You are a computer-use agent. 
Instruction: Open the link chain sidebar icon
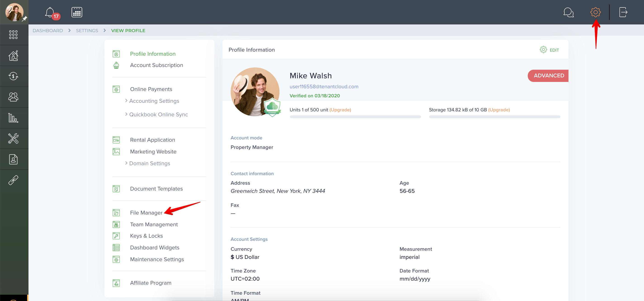pyautogui.click(x=13, y=180)
